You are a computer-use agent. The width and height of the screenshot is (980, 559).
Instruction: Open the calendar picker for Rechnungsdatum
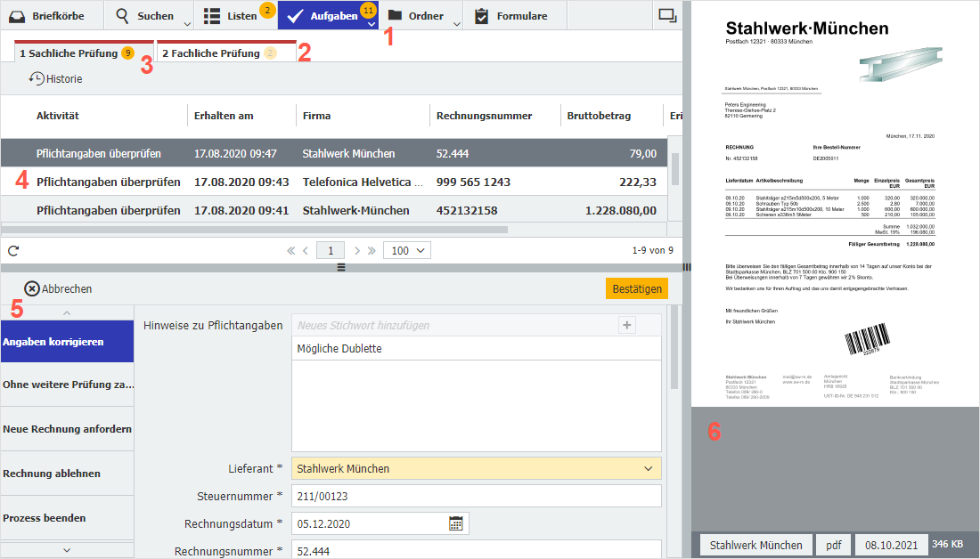click(456, 523)
